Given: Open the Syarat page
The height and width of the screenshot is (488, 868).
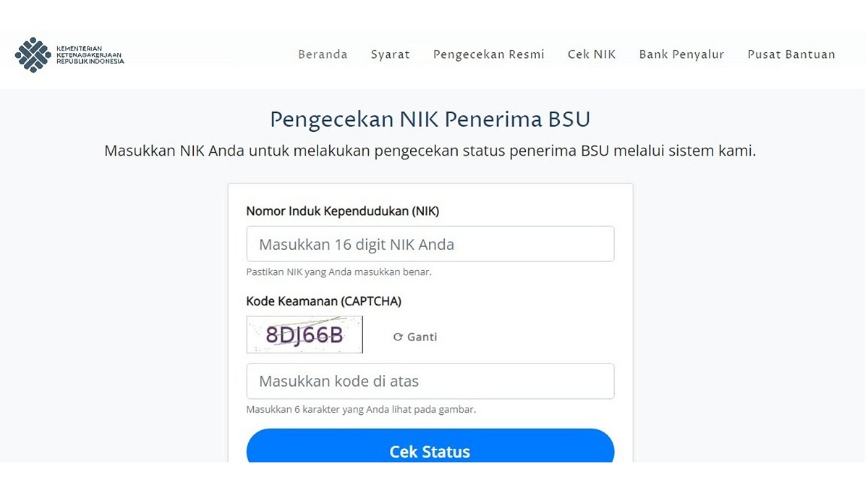Looking at the screenshot, I should pos(390,54).
